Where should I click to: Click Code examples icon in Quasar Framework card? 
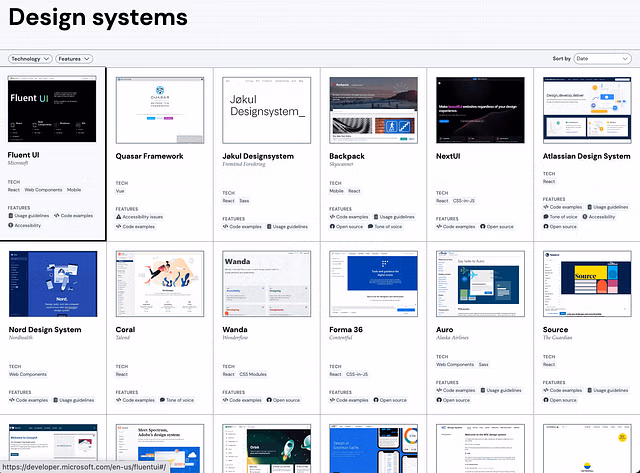[x=119, y=227]
